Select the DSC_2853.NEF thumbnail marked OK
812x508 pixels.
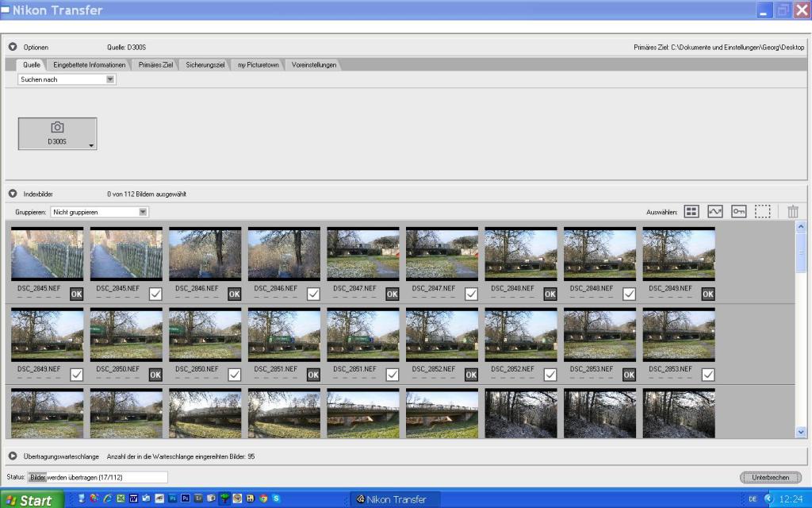click(599, 334)
